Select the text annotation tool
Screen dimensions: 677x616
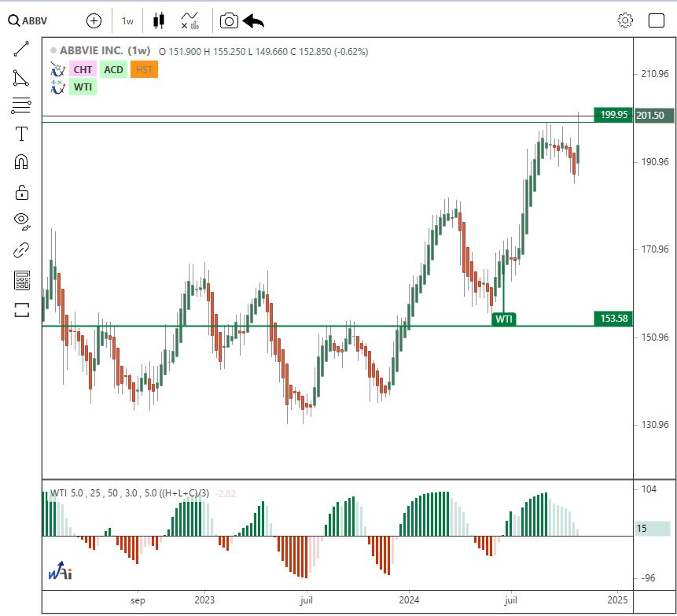(21, 134)
